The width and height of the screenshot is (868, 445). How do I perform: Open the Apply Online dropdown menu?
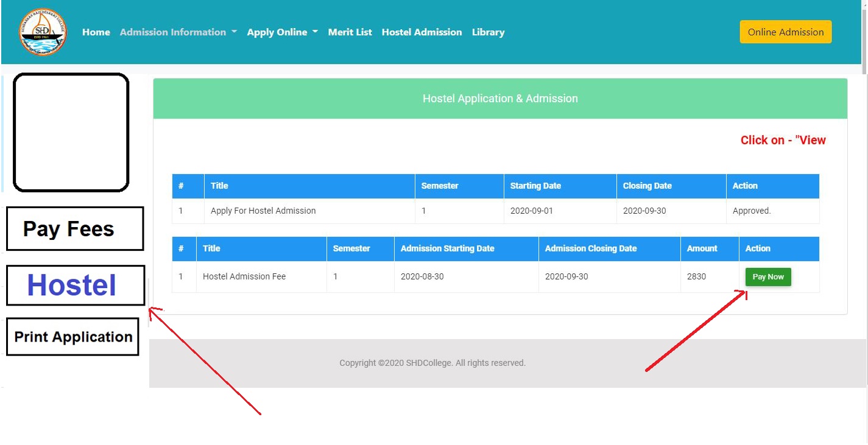282,32
